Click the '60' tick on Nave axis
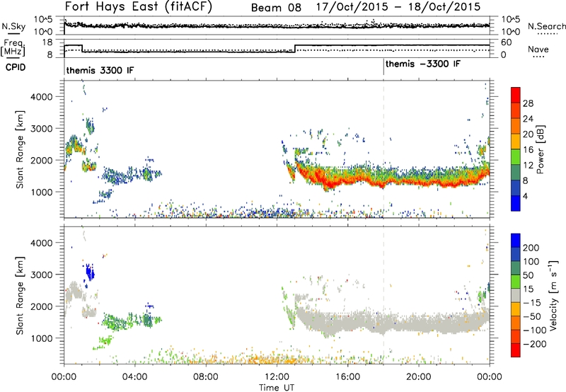 (507, 42)
